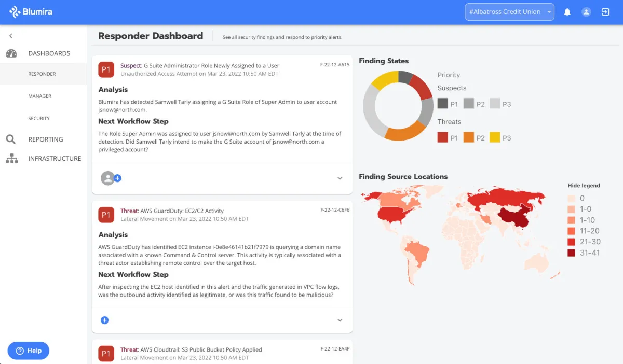Select the Manager dashboard
Viewport: 623px width, 364px height.
click(40, 96)
